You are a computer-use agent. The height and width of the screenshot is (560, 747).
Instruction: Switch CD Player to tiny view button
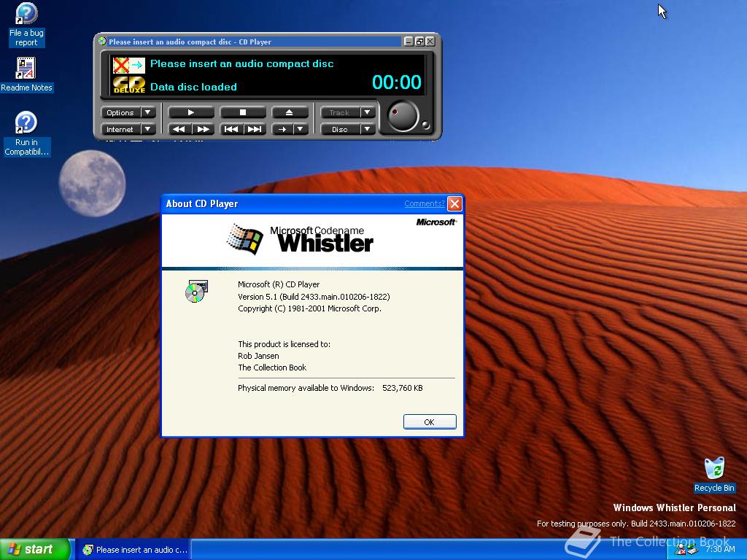pyautogui.click(x=419, y=42)
